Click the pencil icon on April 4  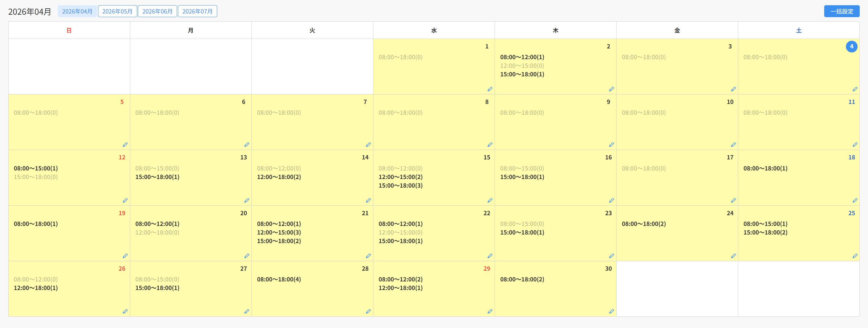pyautogui.click(x=855, y=89)
